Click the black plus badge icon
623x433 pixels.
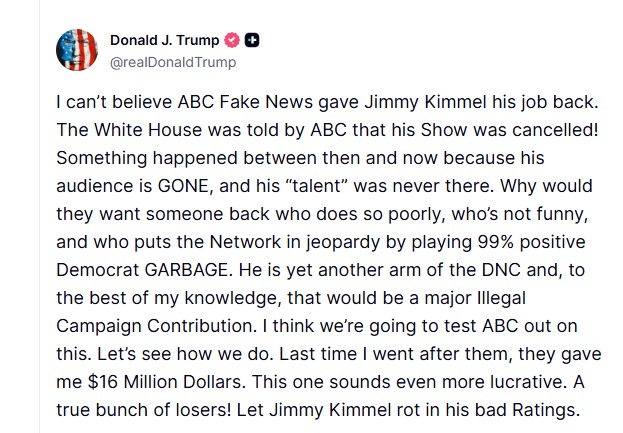click(253, 41)
